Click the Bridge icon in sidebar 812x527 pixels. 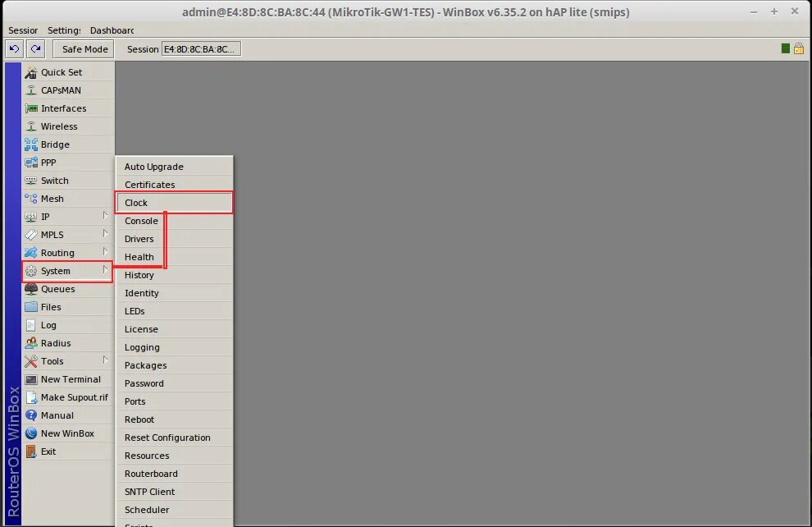tap(31, 144)
